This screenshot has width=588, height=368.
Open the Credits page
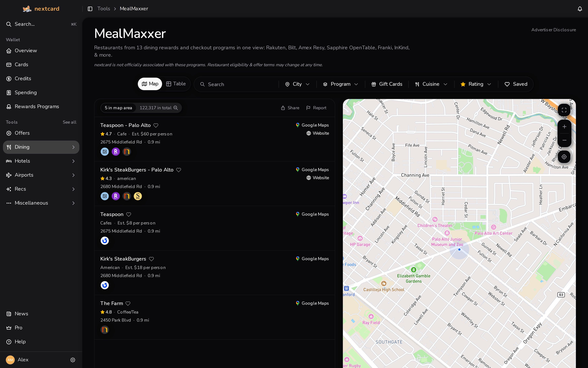(x=41, y=79)
